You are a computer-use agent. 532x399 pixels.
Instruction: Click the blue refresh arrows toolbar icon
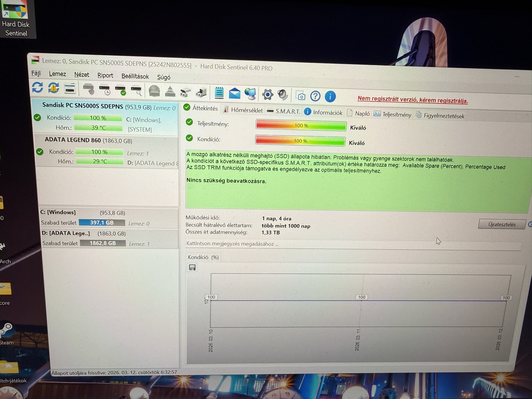38,87
